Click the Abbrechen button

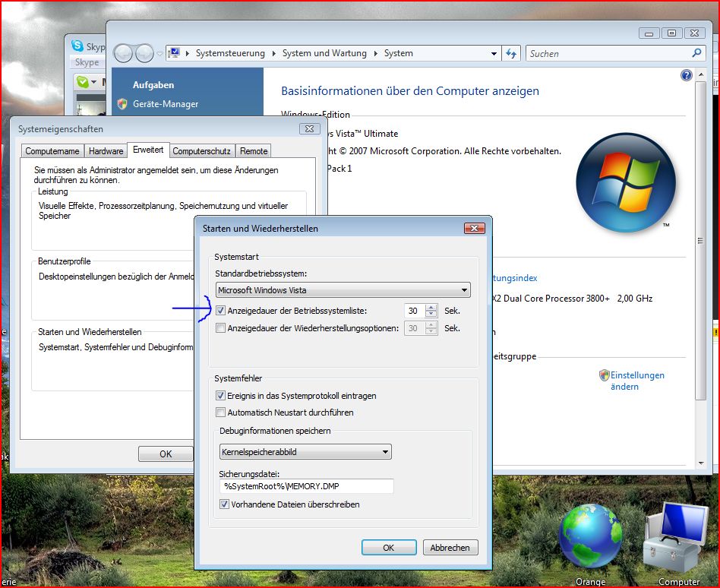(450, 548)
